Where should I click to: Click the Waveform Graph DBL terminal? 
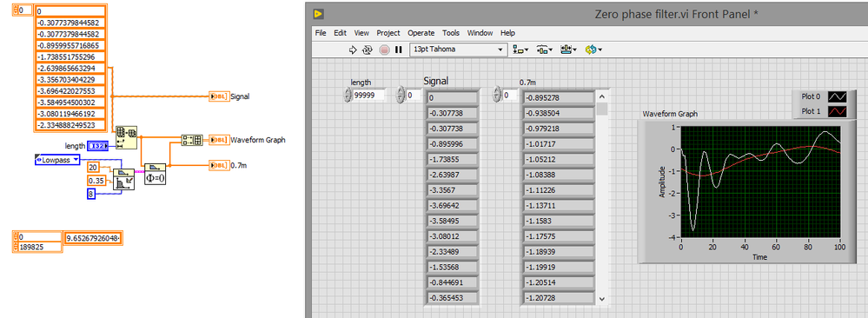(x=219, y=140)
